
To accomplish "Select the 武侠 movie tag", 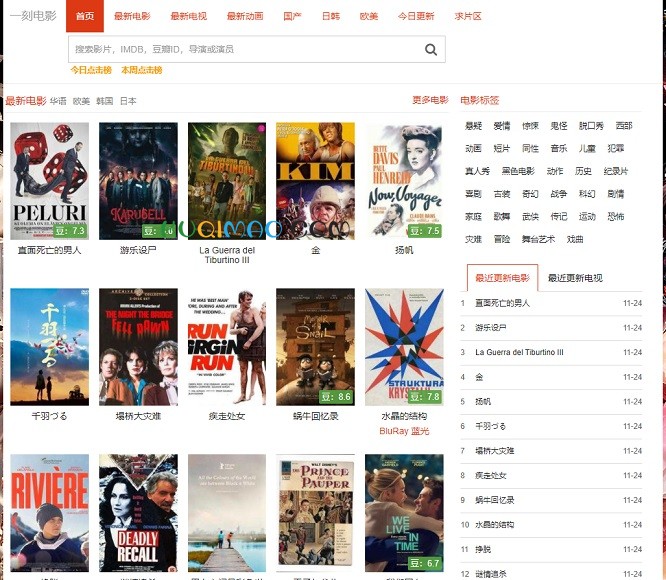I will pos(531,217).
